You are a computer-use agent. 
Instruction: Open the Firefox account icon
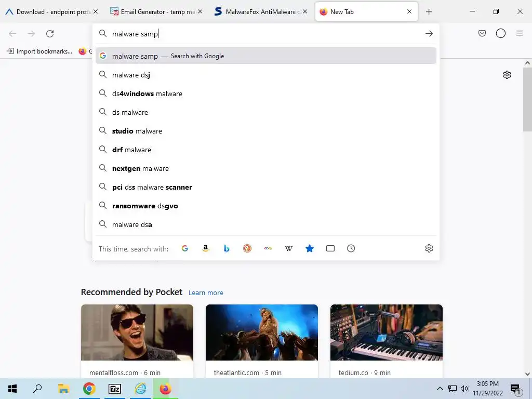tap(500, 33)
